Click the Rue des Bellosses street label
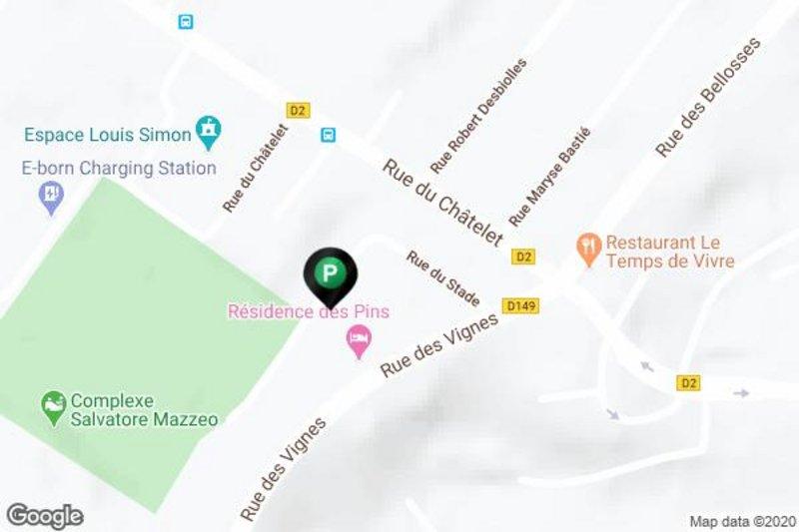 [707, 97]
